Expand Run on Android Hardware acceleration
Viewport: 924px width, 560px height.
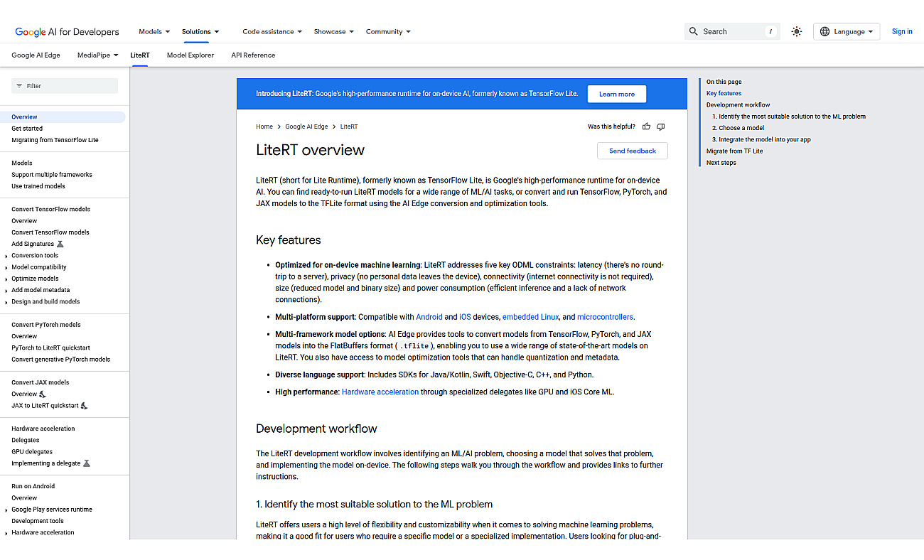coord(6,532)
